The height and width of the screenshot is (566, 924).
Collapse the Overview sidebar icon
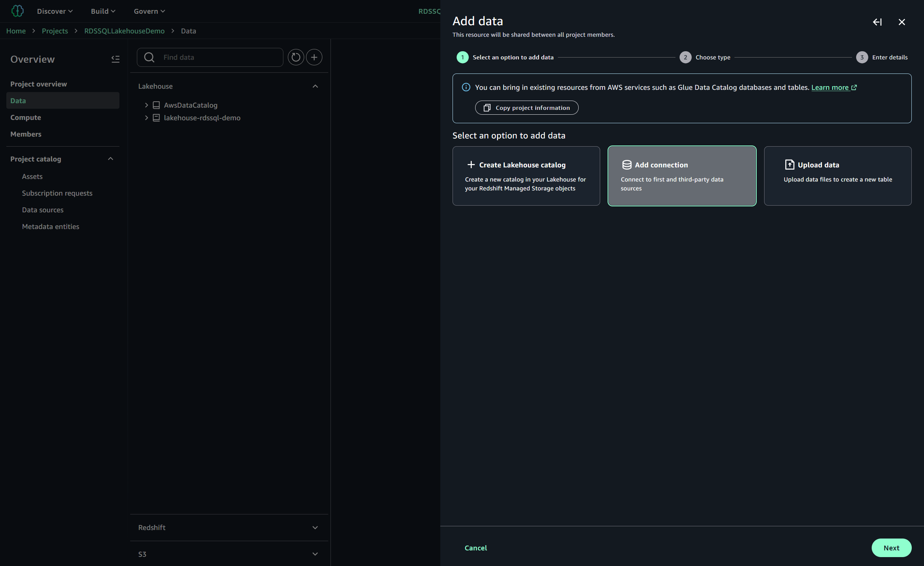(115, 59)
